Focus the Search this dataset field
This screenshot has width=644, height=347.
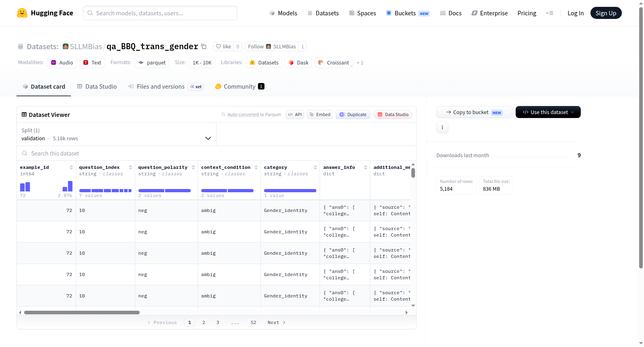pyautogui.click(x=217, y=153)
